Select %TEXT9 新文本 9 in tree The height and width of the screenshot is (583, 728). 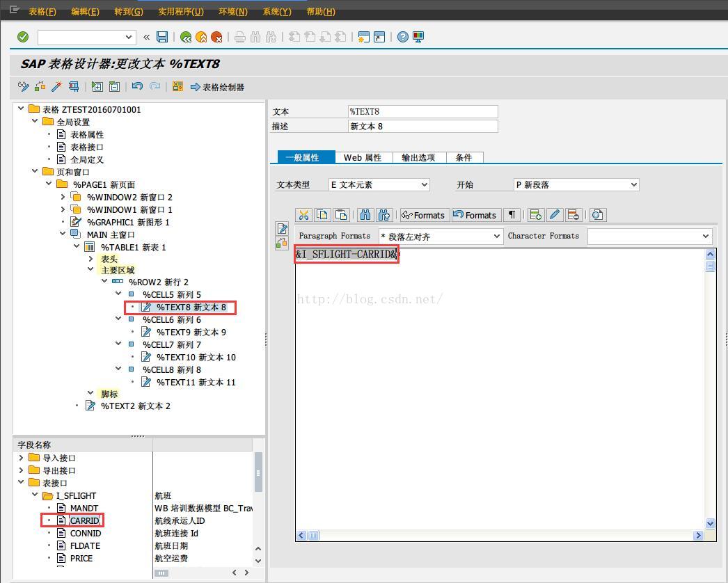point(191,332)
